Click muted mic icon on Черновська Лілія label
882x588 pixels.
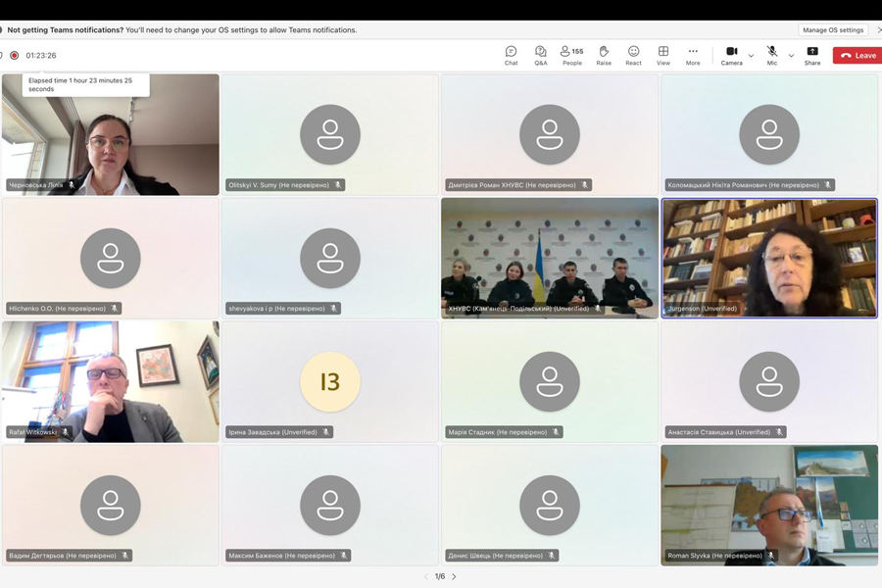(x=72, y=184)
